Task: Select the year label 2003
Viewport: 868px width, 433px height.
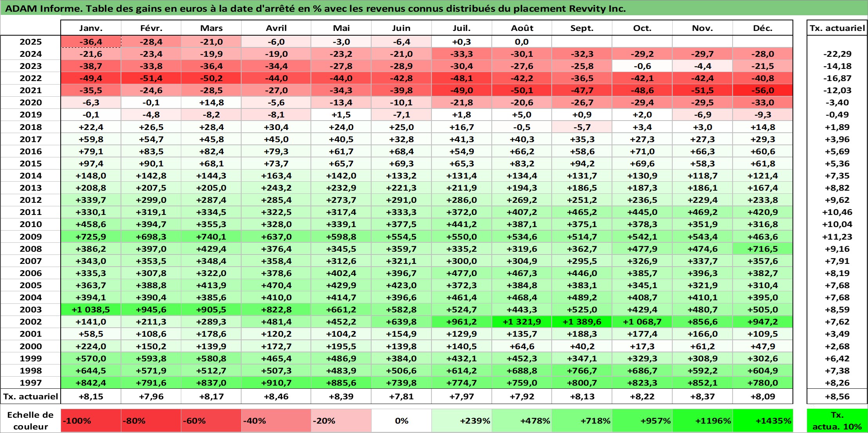Action: click(x=31, y=310)
